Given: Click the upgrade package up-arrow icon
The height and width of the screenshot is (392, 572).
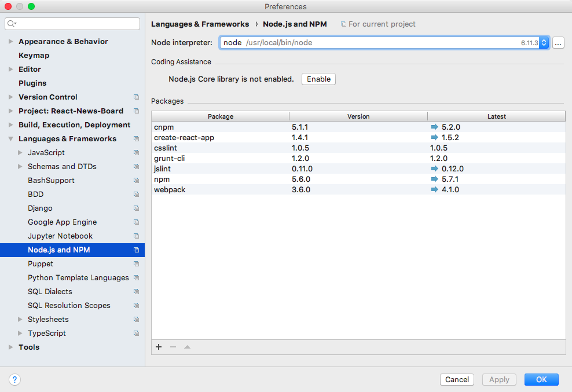Looking at the screenshot, I should [x=187, y=347].
